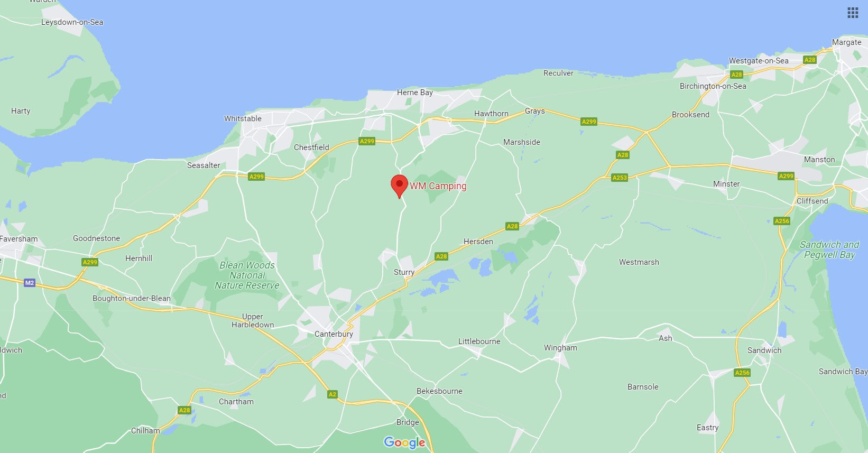Select the A256 shield near Sandwich

coord(742,373)
